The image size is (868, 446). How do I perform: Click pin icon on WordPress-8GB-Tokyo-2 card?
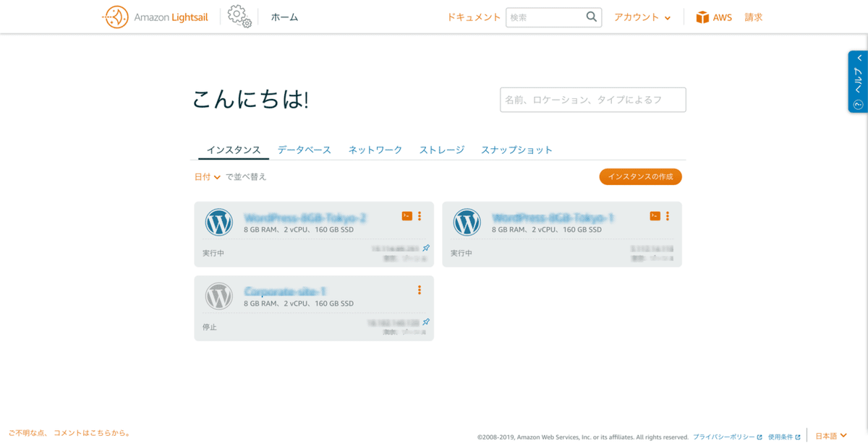pos(426,248)
